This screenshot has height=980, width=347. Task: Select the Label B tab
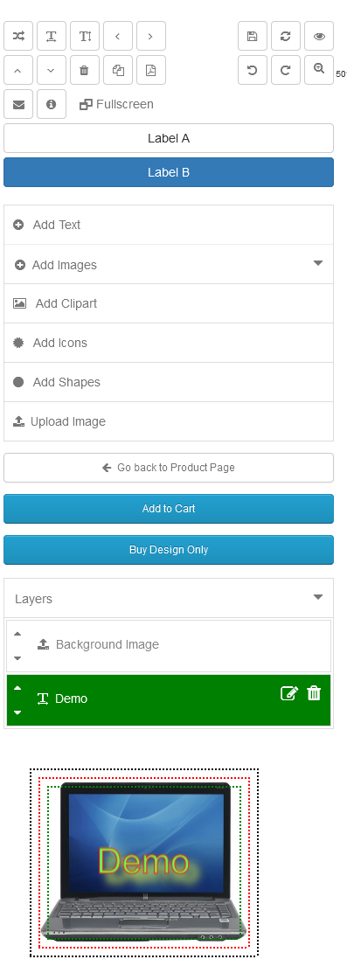pos(169,172)
